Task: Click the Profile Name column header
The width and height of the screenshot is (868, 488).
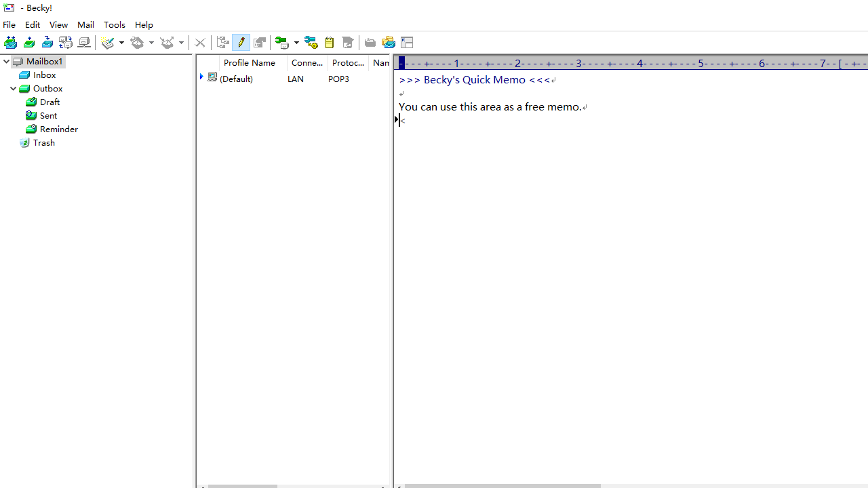Action: [253, 63]
